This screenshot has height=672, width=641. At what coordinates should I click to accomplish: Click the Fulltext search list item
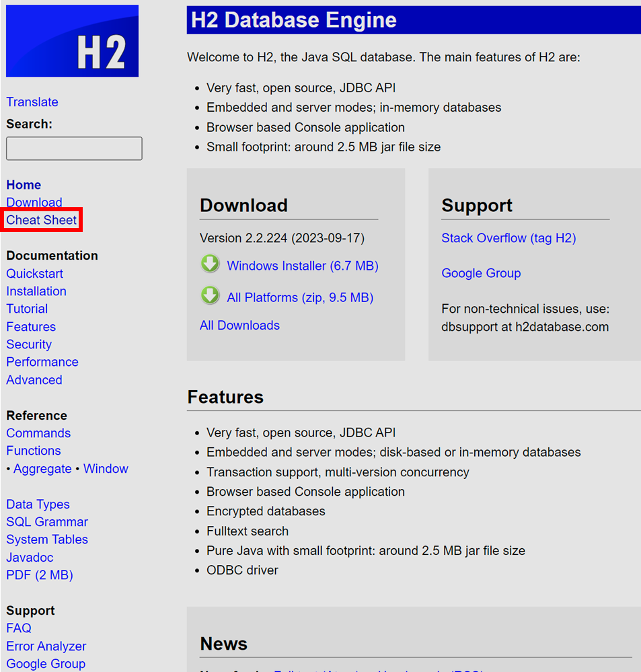tap(248, 531)
